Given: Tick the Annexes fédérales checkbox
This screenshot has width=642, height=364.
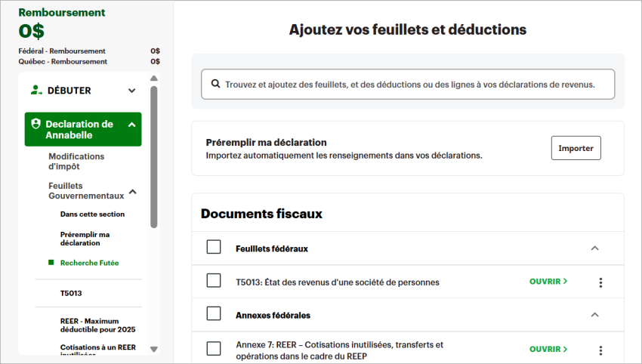Looking at the screenshot, I should pos(214,314).
